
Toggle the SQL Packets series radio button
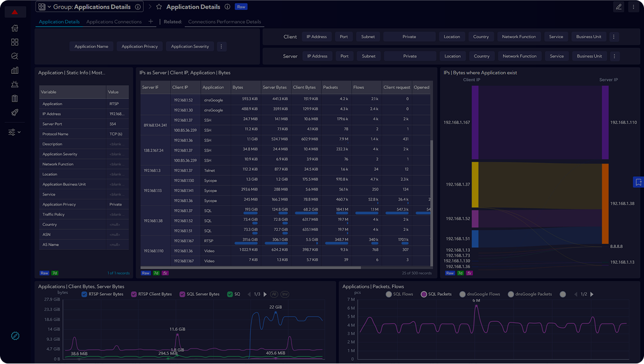[x=424, y=294]
